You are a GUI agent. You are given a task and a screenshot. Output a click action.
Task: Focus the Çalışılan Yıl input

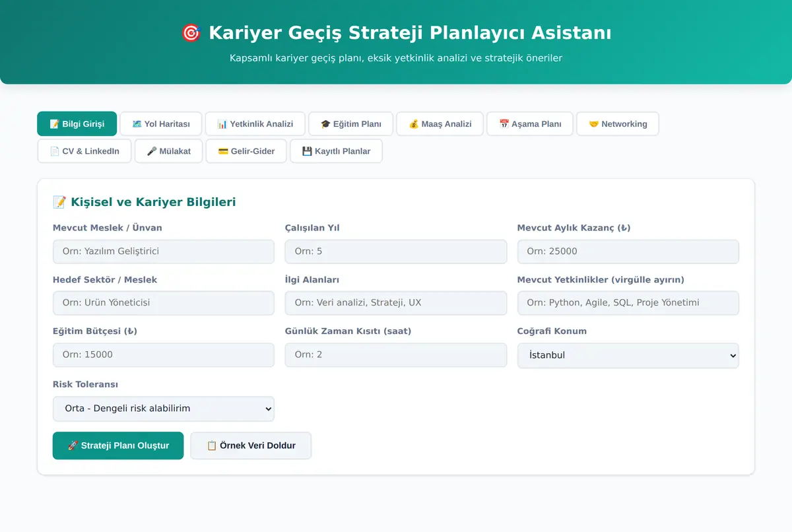pos(396,251)
